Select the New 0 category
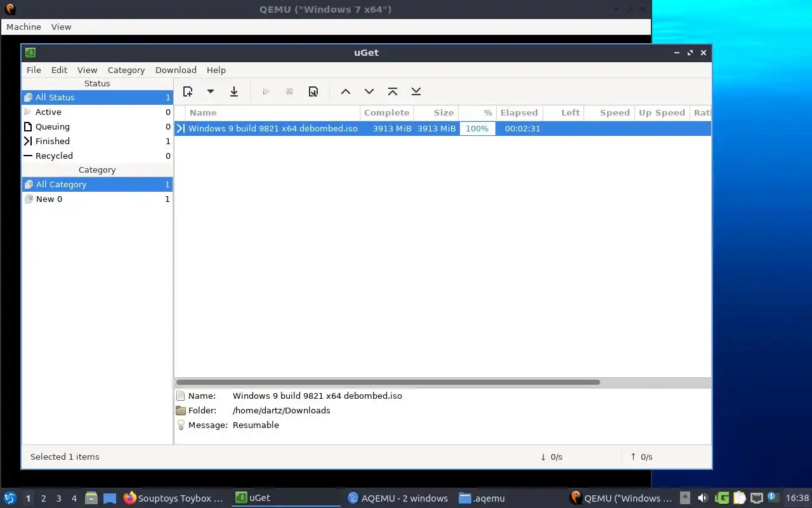Viewport: 812px width, 508px height. [x=97, y=199]
